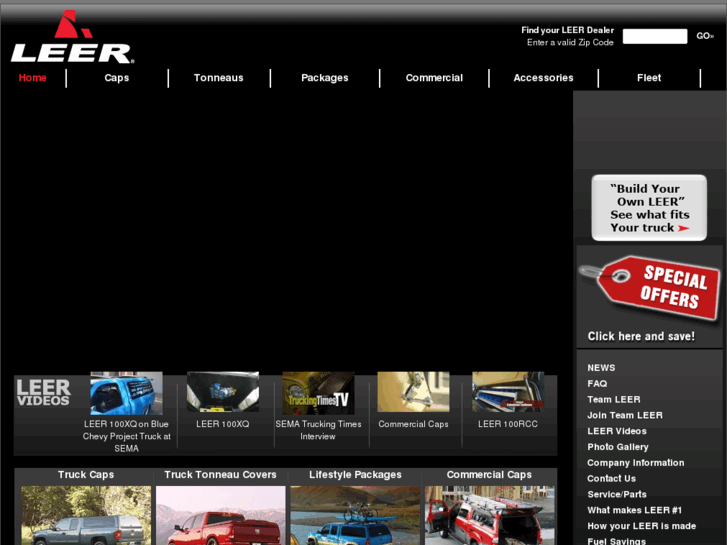Open the What makes LEER #1 link
The image size is (727, 545).
[635, 510]
